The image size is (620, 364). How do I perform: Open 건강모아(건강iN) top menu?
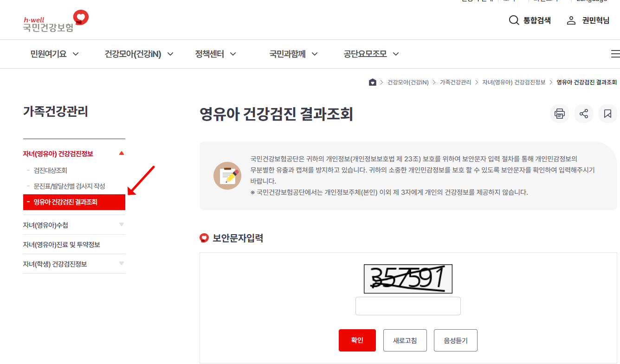(133, 54)
